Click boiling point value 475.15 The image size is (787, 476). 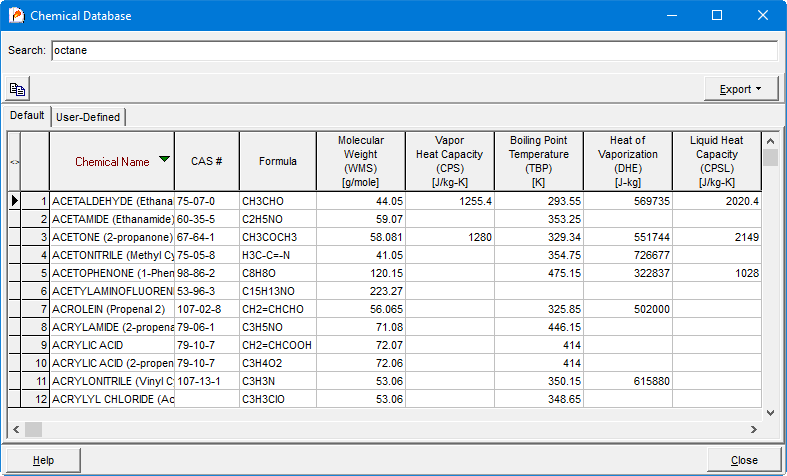click(539, 274)
